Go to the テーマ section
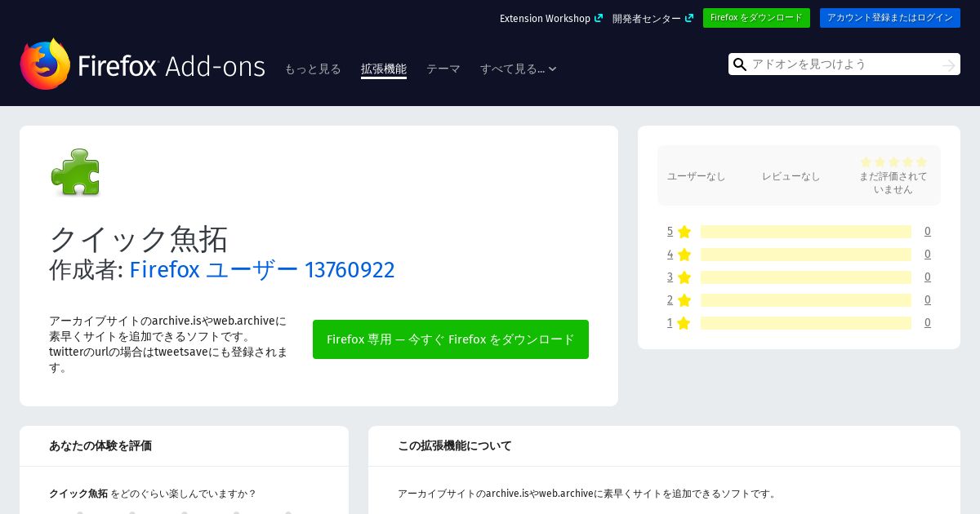Image resolution: width=980 pixels, height=514 pixels. point(443,69)
